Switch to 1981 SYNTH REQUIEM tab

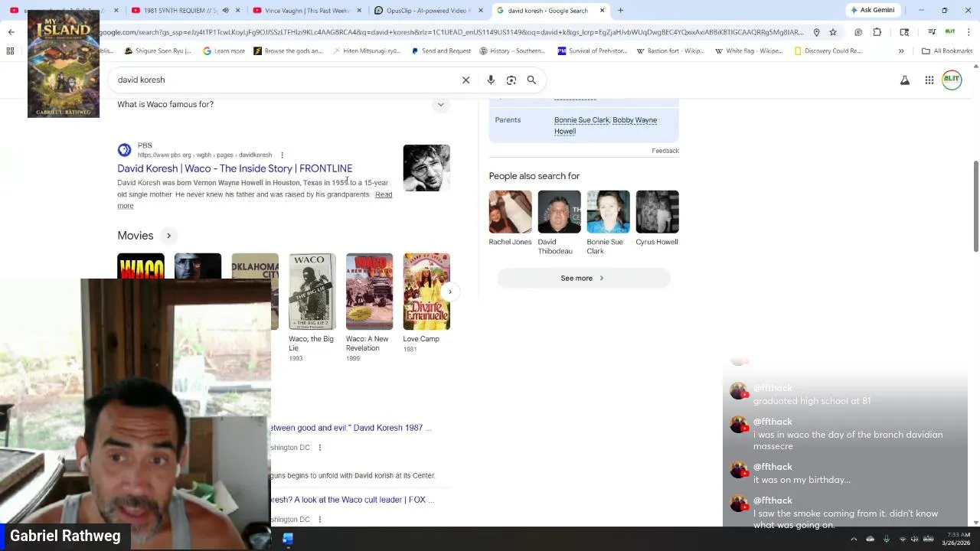point(185,10)
